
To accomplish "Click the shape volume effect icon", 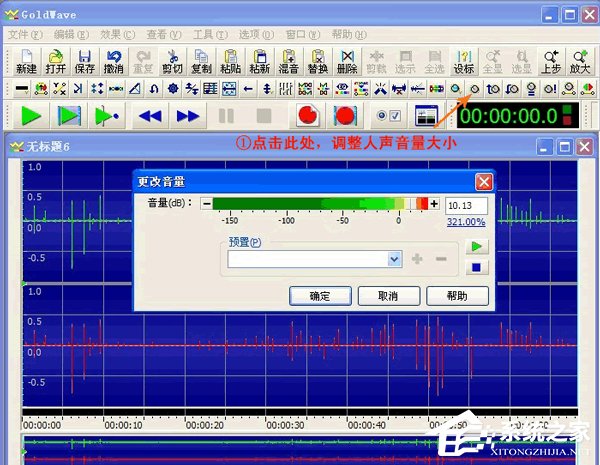I will [569, 89].
